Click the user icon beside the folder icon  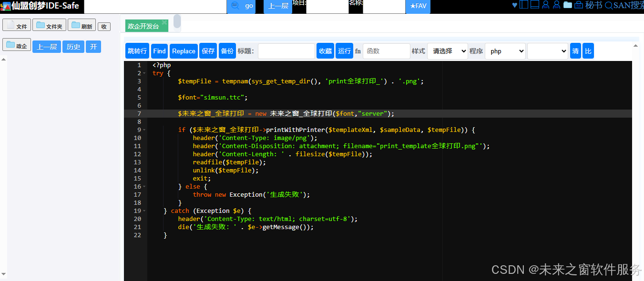tap(556, 5)
